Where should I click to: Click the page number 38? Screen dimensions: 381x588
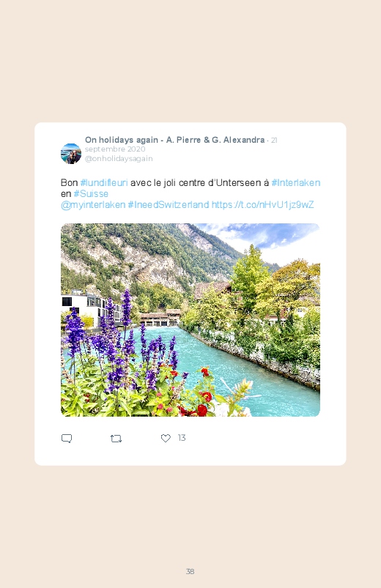(x=190, y=571)
